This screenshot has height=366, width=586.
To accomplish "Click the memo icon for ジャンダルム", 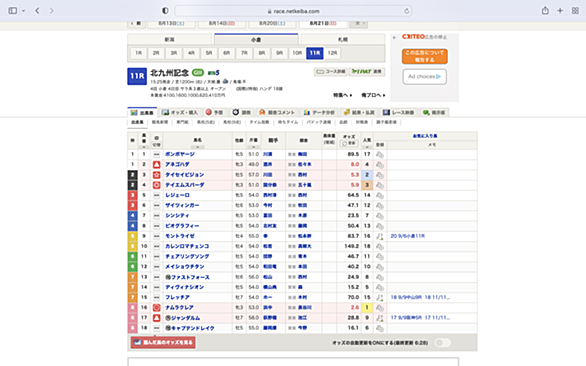I will tap(380, 318).
